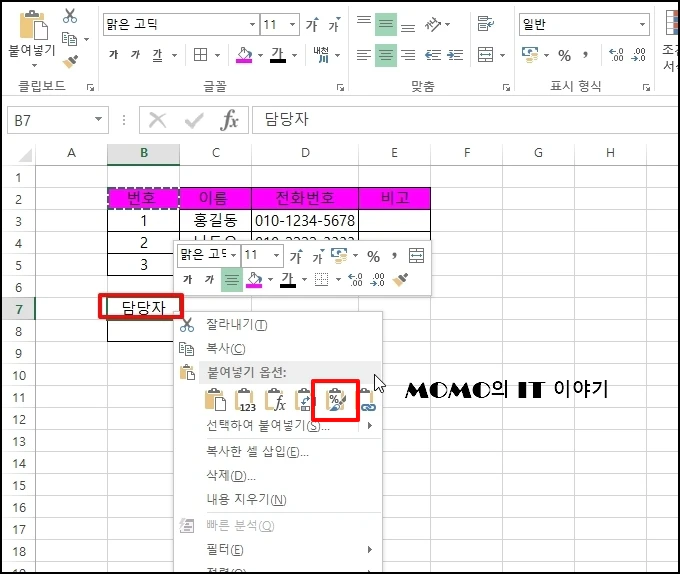Choose 복사한 셀 삽입 menu entry
This screenshot has width=680, height=574.
[278, 452]
